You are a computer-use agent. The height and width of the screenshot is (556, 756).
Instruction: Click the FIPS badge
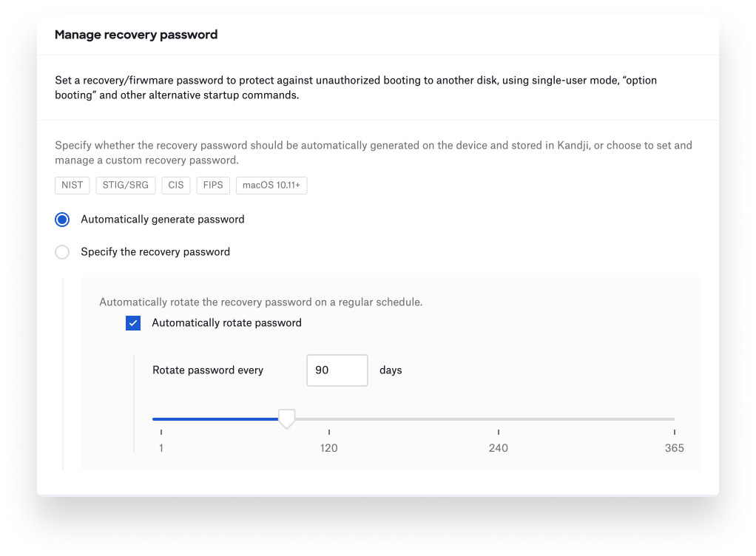click(213, 186)
